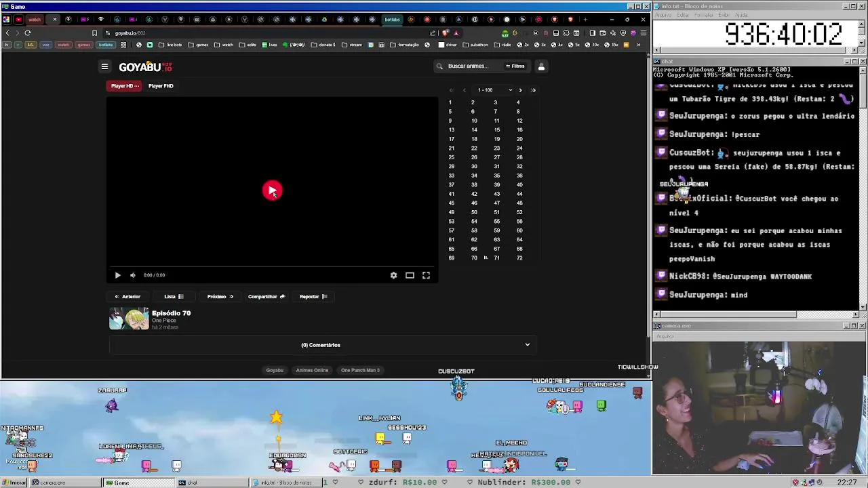868x488 pixels.
Task: Click the chat window vertical scrollbar
Action: click(x=863, y=188)
